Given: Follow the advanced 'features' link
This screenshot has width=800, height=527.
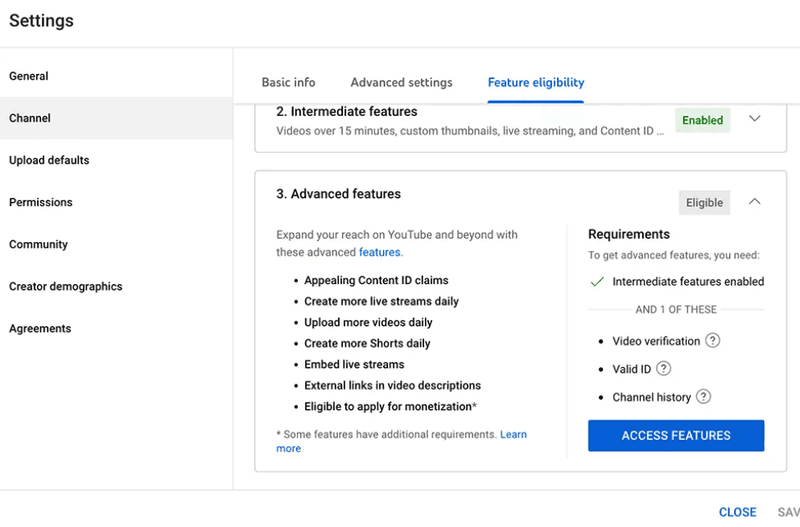Looking at the screenshot, I should coord(380,252).
